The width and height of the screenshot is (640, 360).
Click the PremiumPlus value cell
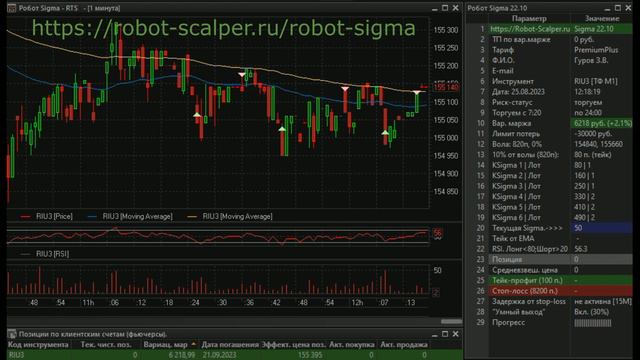[x=602, y=50]
